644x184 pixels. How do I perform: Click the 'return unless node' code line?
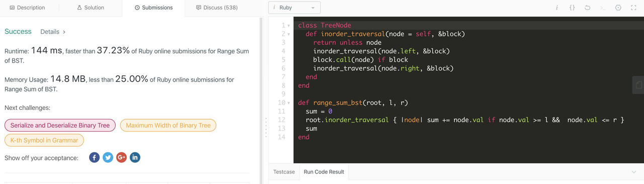click(347, 42)
